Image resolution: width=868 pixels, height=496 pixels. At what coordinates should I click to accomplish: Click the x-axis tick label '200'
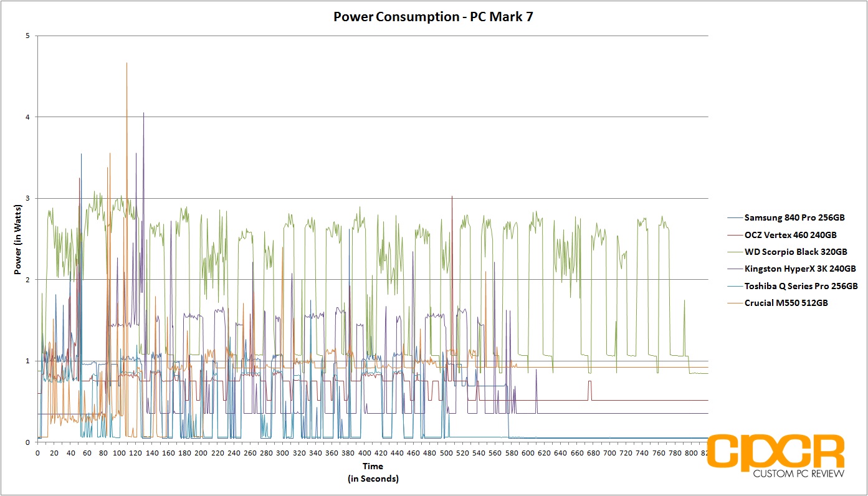[201, 452]
